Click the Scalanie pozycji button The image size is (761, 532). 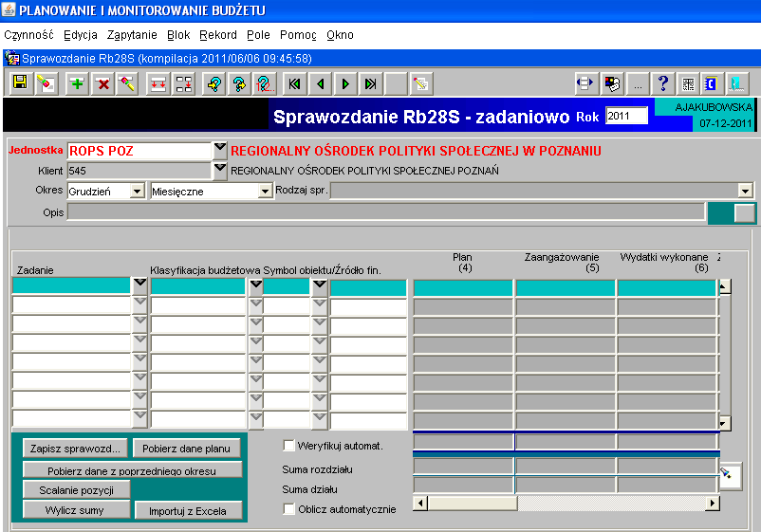(76, 490)
